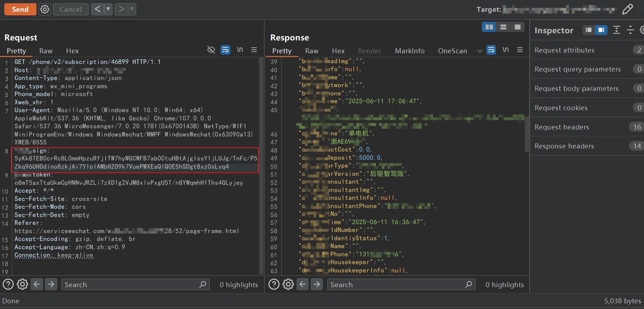Select side-by-side layout view

pyautogui.click(x=489, y=27)
